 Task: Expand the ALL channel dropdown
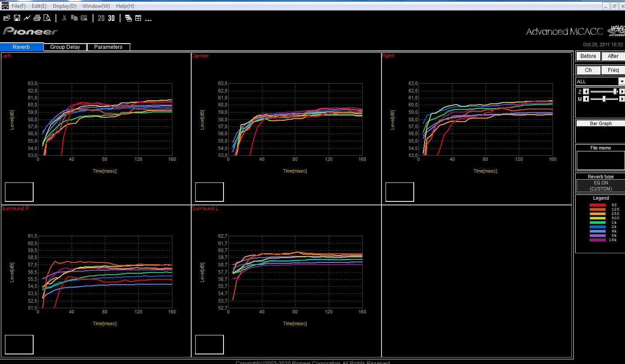621,82
